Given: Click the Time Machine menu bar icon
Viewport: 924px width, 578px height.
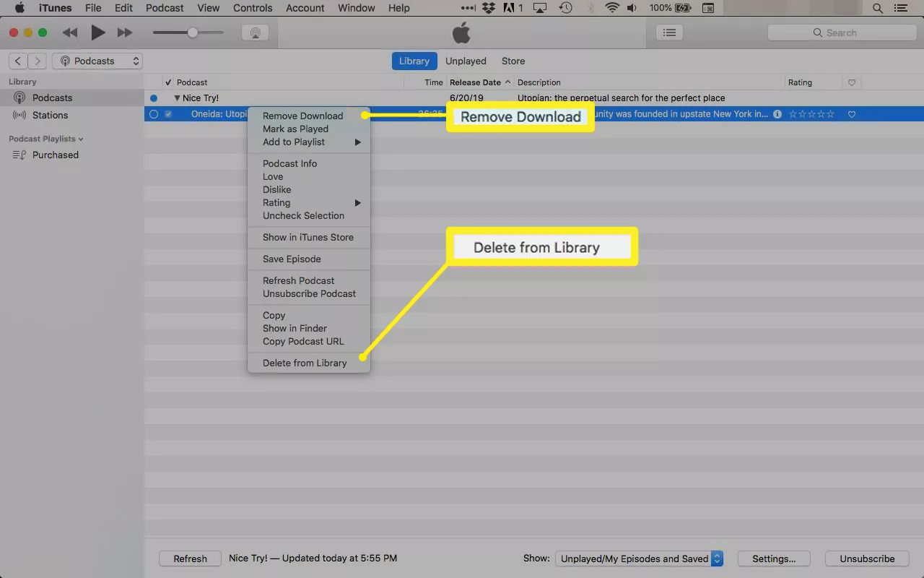Looking at the screenshot, I should click(x=565, y=9).
